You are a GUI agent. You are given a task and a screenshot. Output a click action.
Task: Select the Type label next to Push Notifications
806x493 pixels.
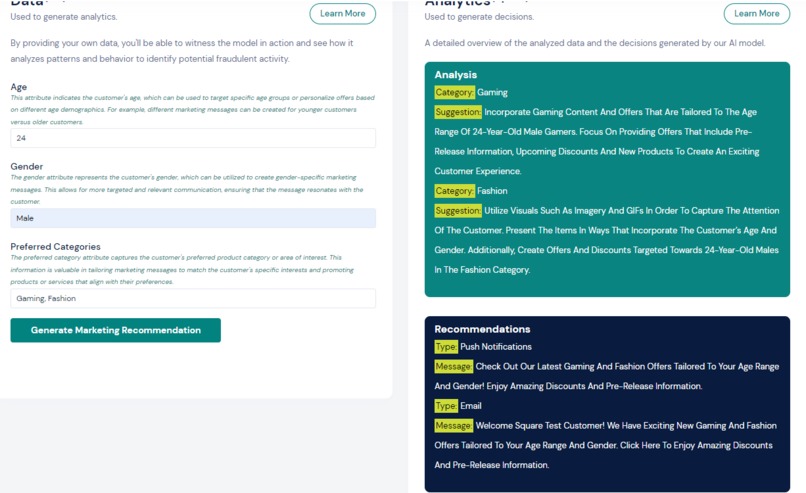(x=446, y=347)
